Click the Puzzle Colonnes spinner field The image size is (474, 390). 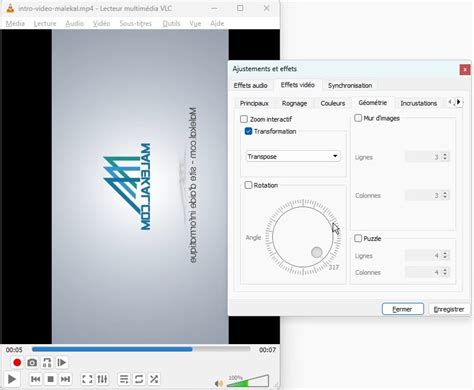tap(427, 272)
